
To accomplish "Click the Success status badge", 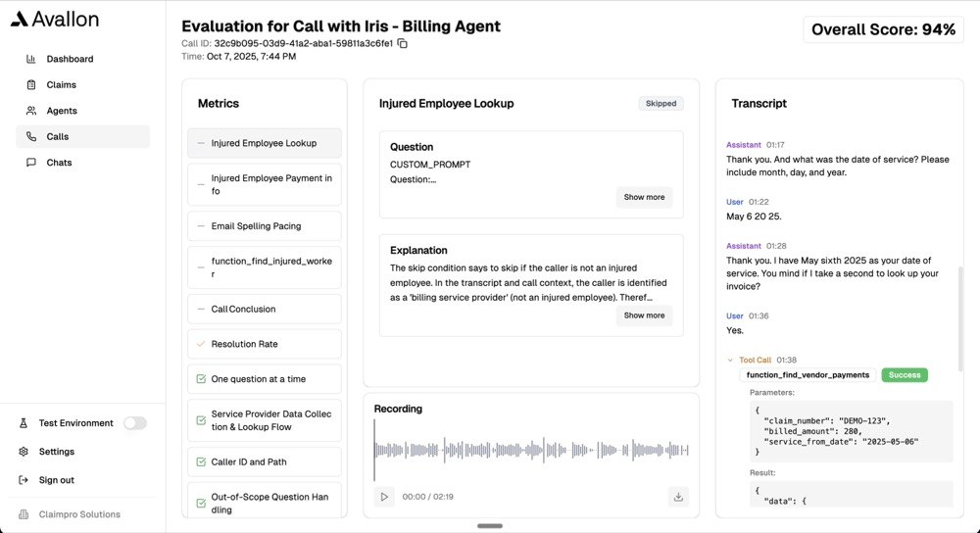I will [x=904, y=375].
